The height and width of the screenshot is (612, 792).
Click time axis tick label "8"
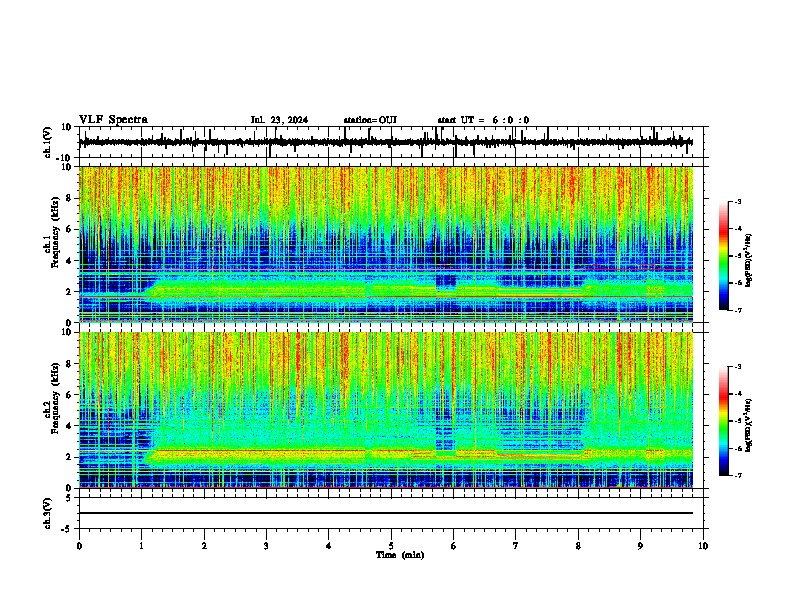point(578,546)
